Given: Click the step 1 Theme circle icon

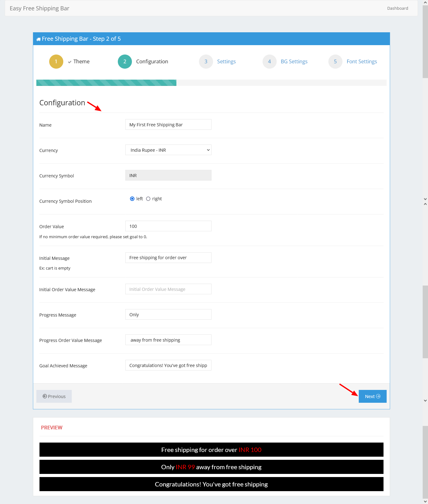Looking at the screenshot, I should (x=56, y=61).
